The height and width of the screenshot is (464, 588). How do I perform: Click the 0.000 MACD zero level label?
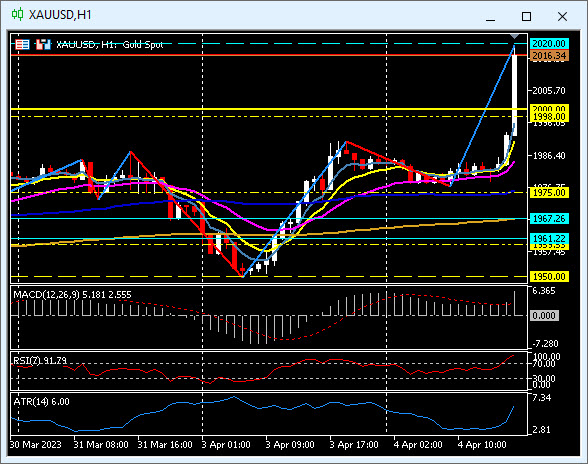[544, 316]
